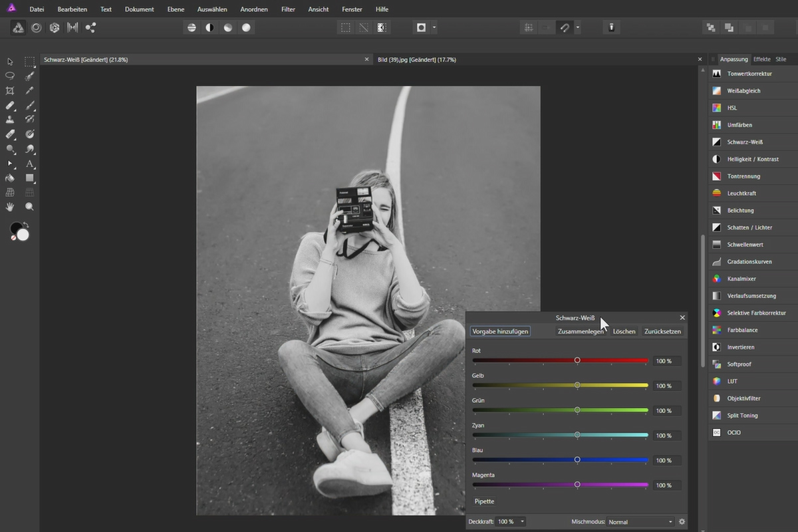Screen dimensions: 798x532
Task: Toggle the Liquify persona icon
Action: coord(37,27)
